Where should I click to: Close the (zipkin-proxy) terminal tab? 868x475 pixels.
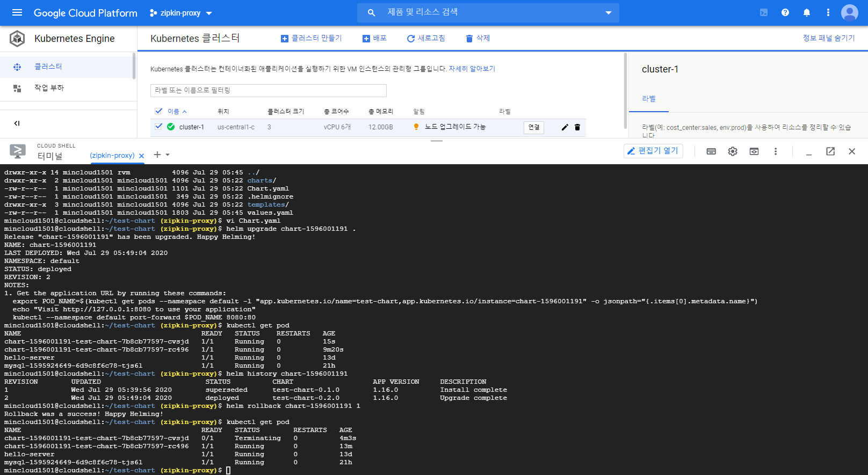point(142,156)
